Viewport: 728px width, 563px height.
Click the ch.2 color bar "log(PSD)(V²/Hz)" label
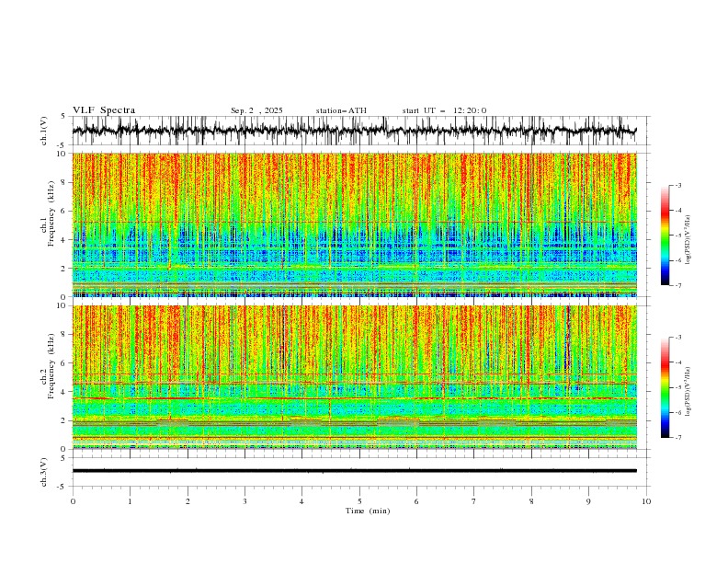(688, 392)
